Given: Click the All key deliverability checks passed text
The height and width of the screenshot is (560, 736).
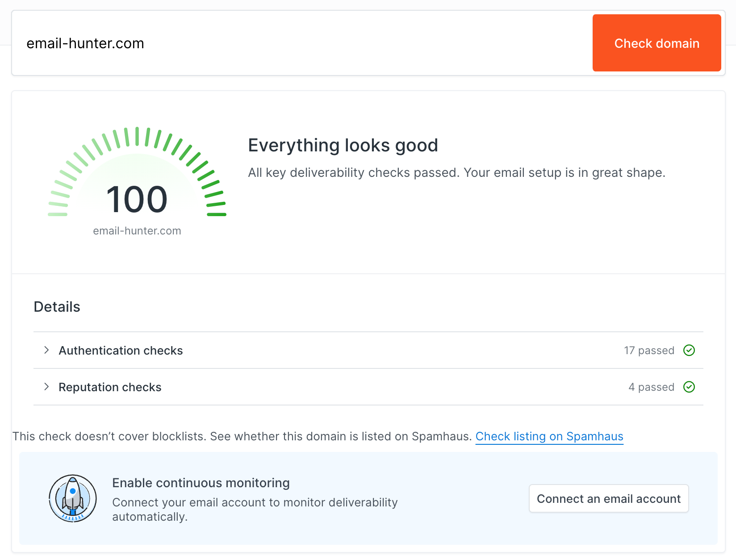Looking at the screenshot, I should 456,173.
